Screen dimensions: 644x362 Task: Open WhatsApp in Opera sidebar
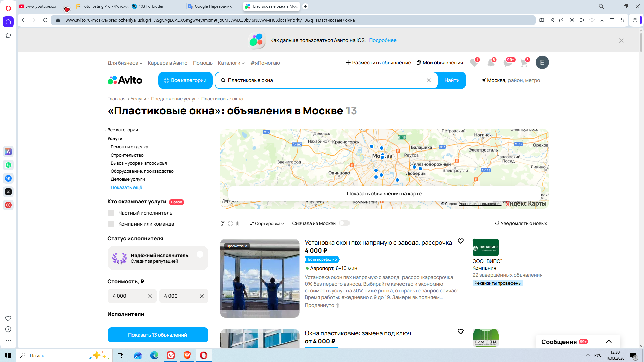click(8, 165)
